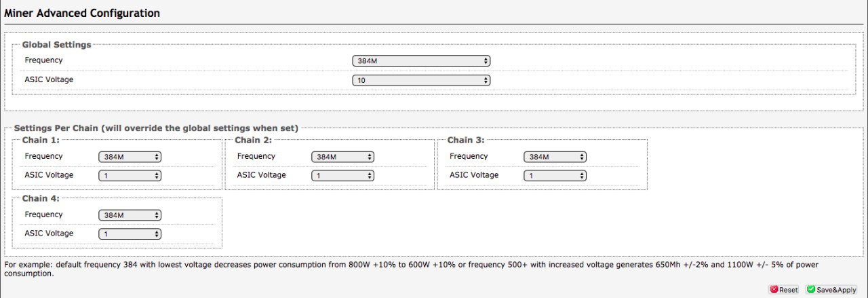Open the Chain 2 ASIC Voltage selector

pos(342,176)
